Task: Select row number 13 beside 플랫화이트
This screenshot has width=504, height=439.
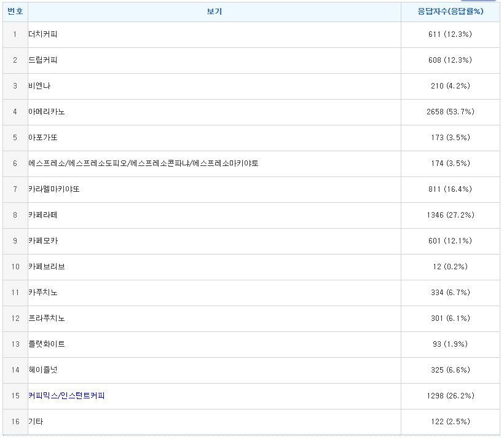Action: coord(15,344)
